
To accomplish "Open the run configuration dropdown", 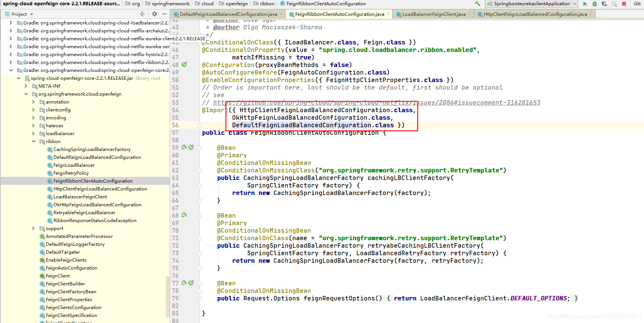I will pyautogui.click(x=532, y=4).
